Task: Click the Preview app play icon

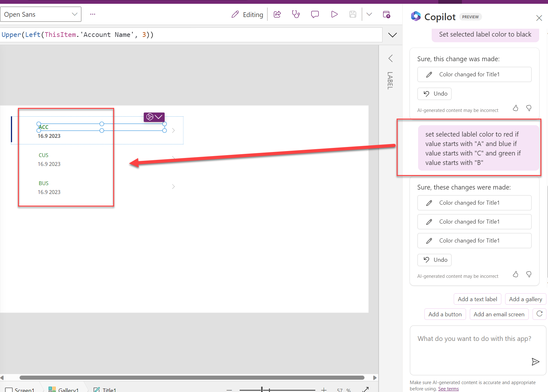Action: [334, 14]
